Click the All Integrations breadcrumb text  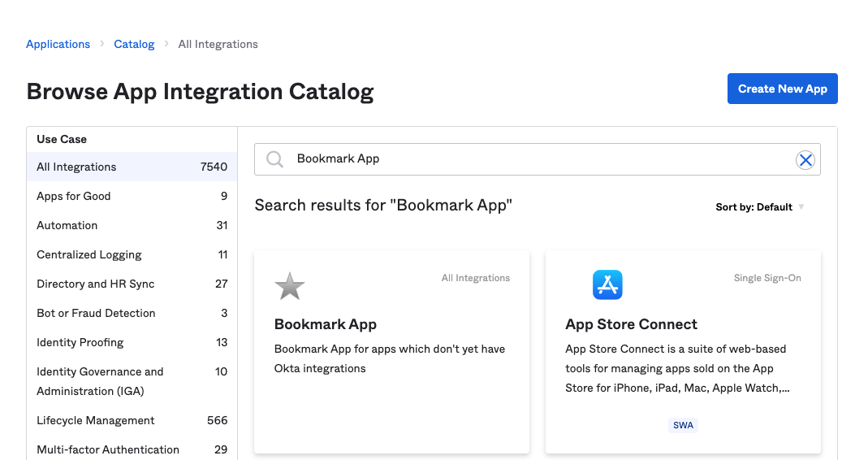[x=218, y=45]
